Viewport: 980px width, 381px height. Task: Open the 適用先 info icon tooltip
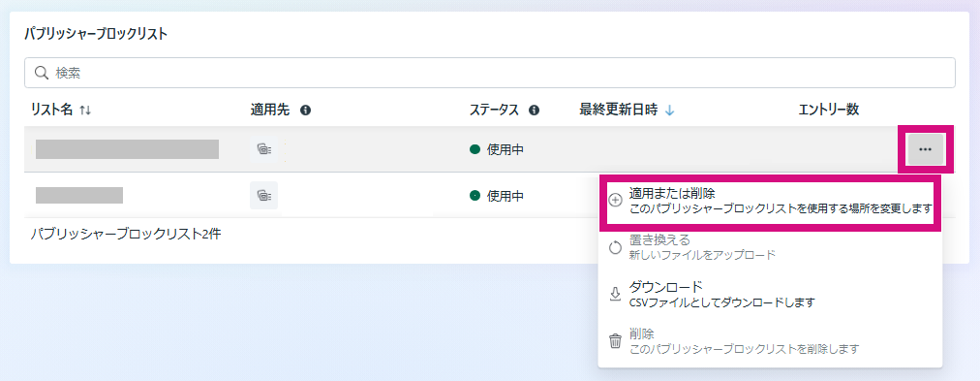[306, 111]
